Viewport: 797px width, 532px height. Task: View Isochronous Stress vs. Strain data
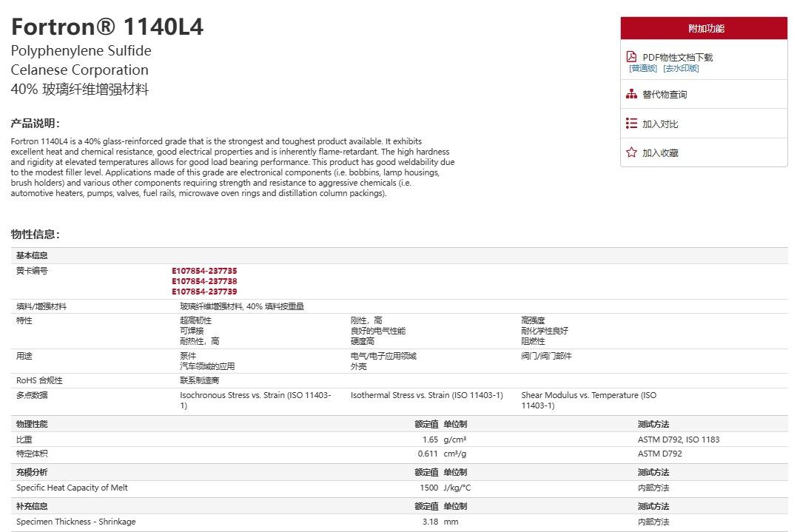click(255, 400)
